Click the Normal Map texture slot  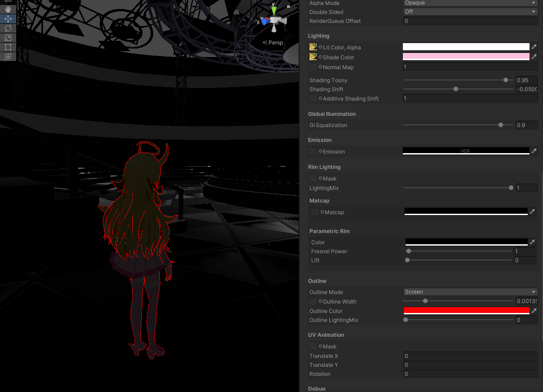pos(313,67)
